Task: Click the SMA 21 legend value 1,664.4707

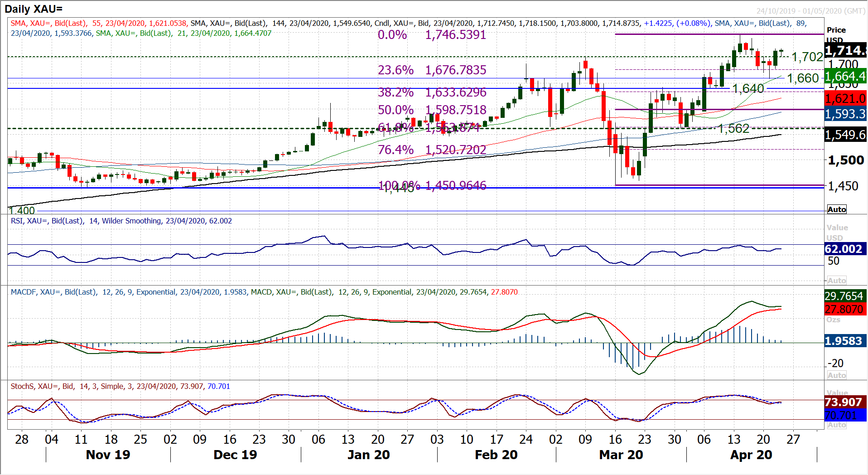Action: tap(253, 34)
